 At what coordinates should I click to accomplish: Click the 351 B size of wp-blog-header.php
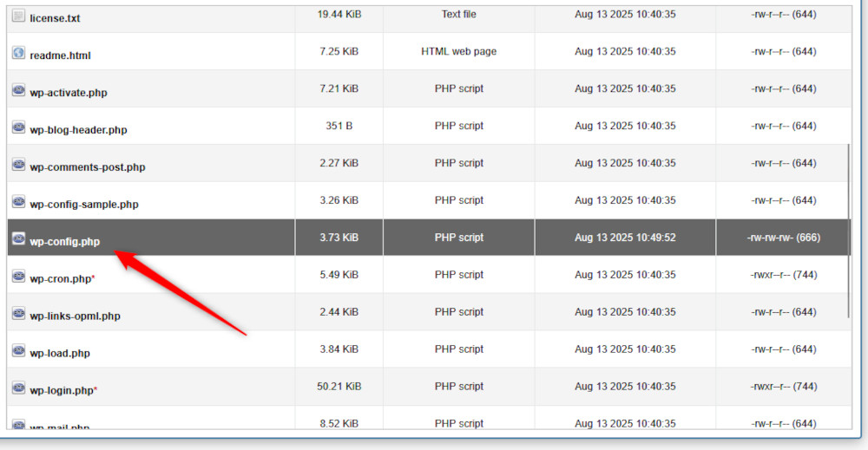click(x=339, y=126)
